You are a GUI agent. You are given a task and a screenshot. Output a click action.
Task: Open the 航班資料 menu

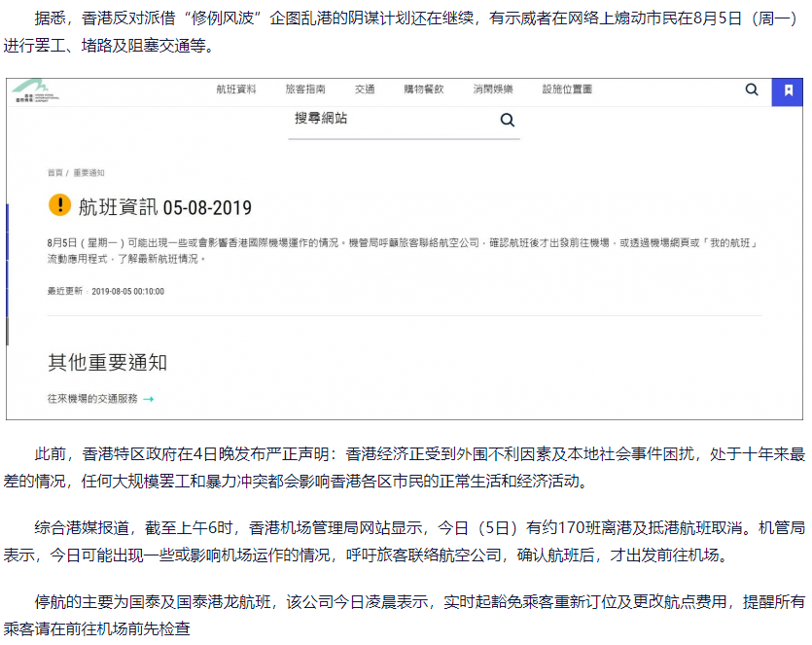(x=236, y=90)
